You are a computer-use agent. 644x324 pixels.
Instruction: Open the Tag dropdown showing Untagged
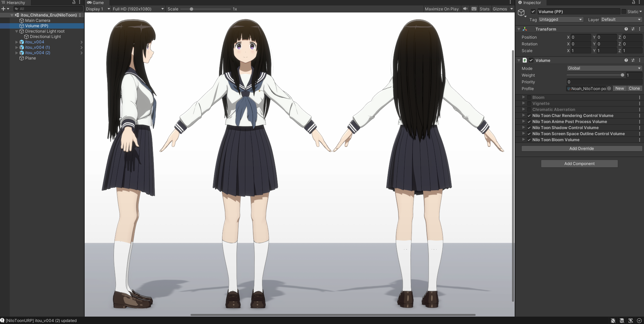pyautogui.click(x=561, y=19)
